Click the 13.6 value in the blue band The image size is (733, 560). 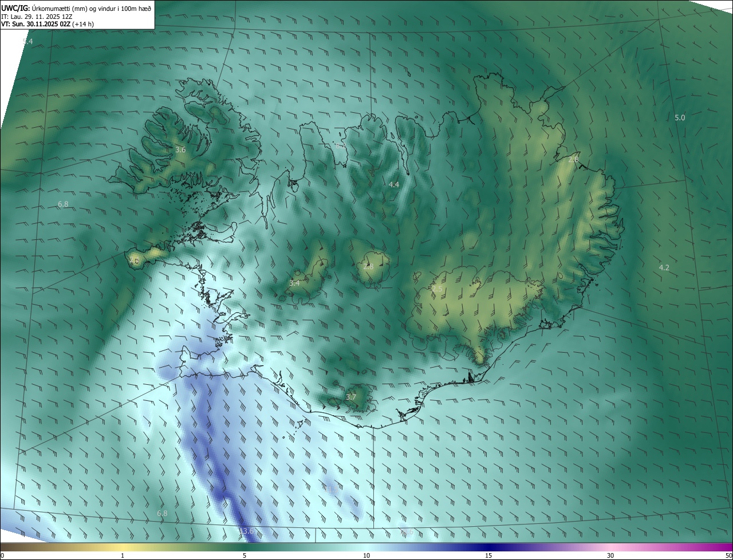coord(246,531)
